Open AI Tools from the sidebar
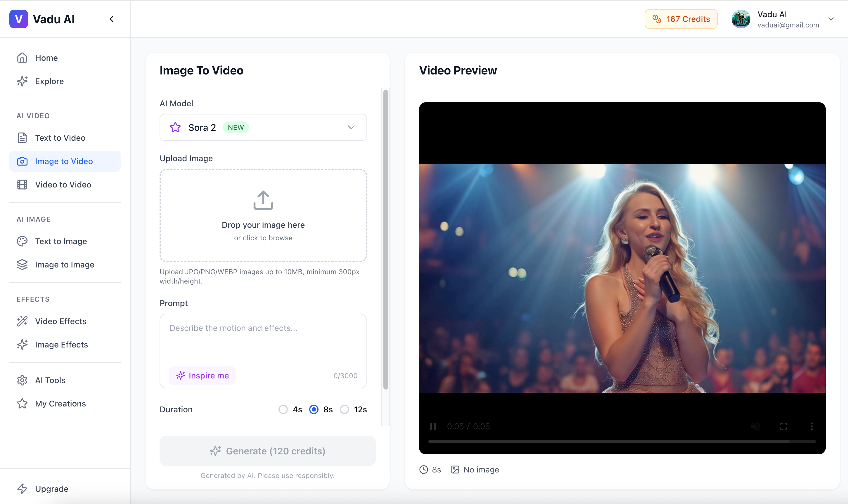 (x=50, y=380)
